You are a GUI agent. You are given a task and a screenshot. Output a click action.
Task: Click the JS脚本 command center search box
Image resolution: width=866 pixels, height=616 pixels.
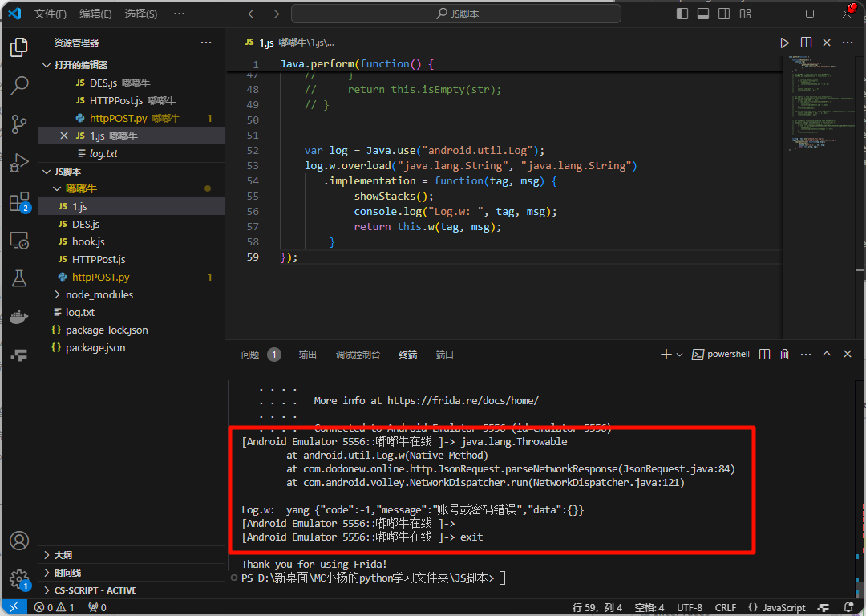[455, 14]
